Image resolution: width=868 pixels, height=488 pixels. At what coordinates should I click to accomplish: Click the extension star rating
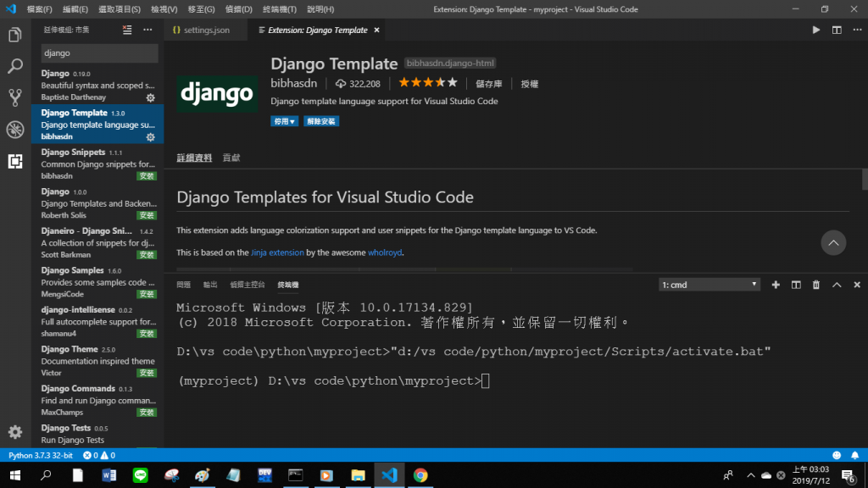428,83
